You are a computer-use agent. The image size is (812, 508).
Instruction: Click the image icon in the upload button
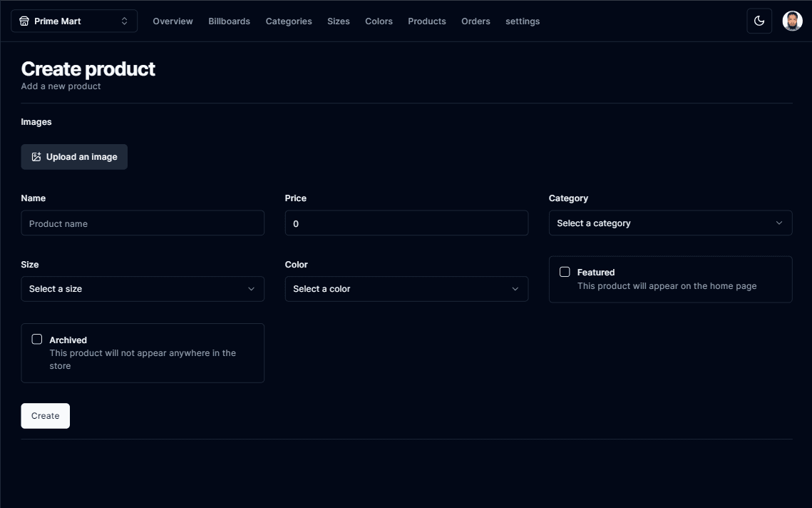pyautogui.click(x=36, y=157)
